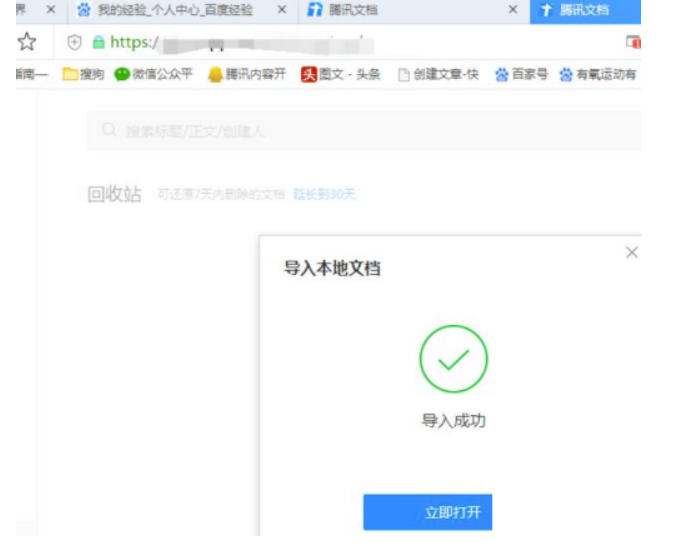Close the 导入本地文档 dialog
Viewport: 700px width, 543px height.
point(631,252)
